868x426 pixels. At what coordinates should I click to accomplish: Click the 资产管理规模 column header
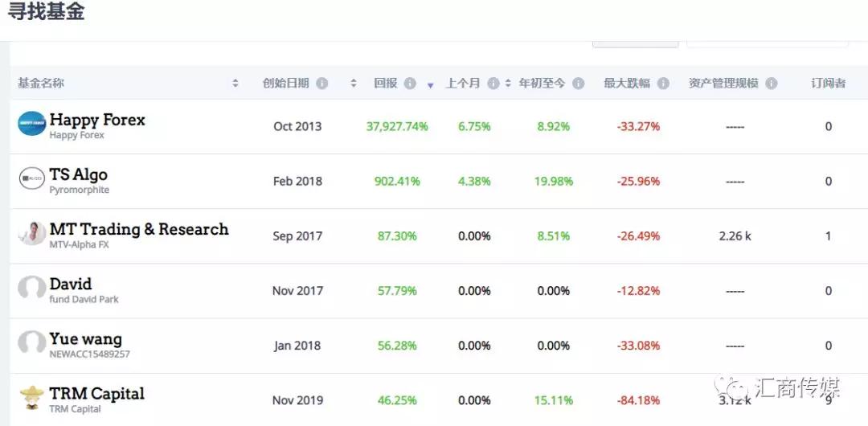click(x=723, y=83)
